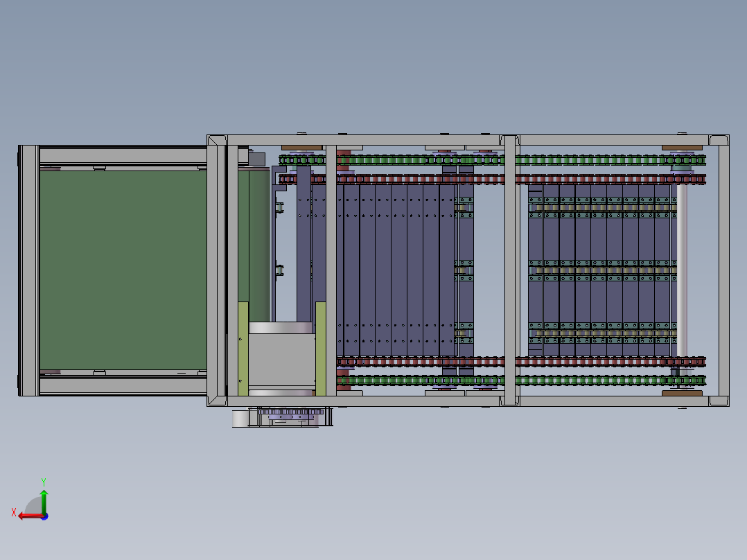Image resolution: width=747 pixels, height=560 pixels.
Task: Click the green Y axis arrow of the triad
Action: tap(44, 501)
